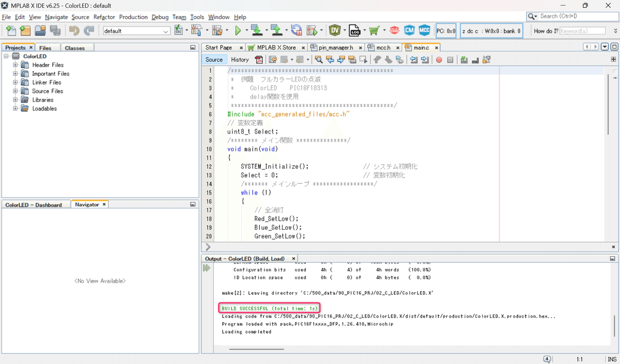Click the DV Data Visualizer icon
This screenshot has height=364, width=620.
[335, 31]
